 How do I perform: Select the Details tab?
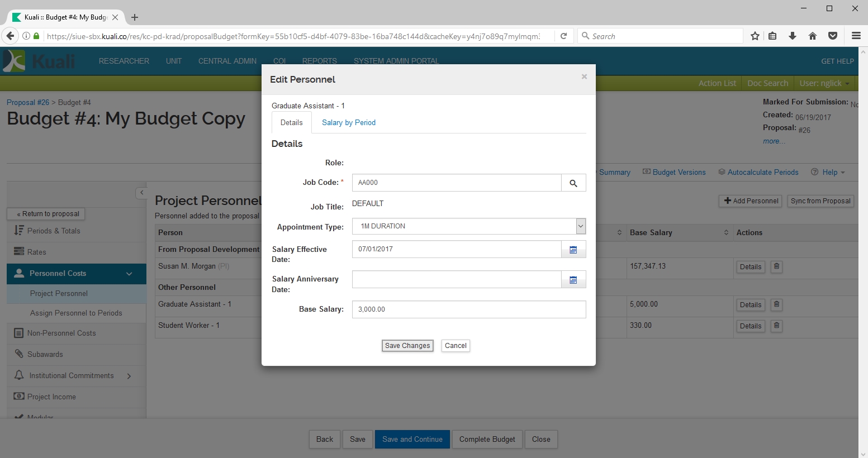[291, 123]
